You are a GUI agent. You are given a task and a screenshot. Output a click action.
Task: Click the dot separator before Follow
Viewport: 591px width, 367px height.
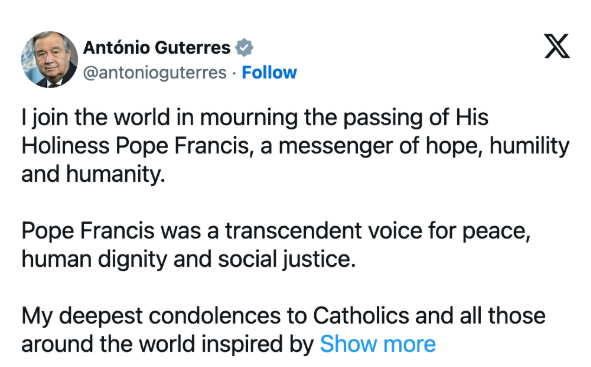[234, 73]
